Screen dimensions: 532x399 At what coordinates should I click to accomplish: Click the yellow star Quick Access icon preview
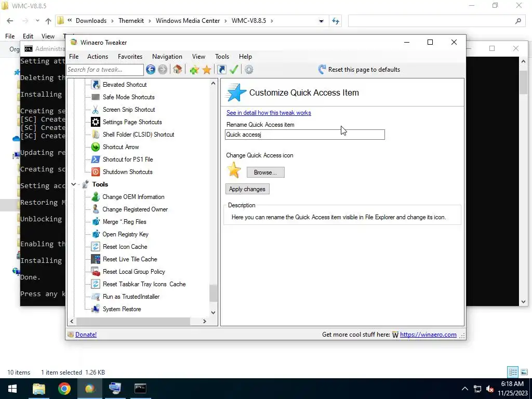(x=234, y=170)
